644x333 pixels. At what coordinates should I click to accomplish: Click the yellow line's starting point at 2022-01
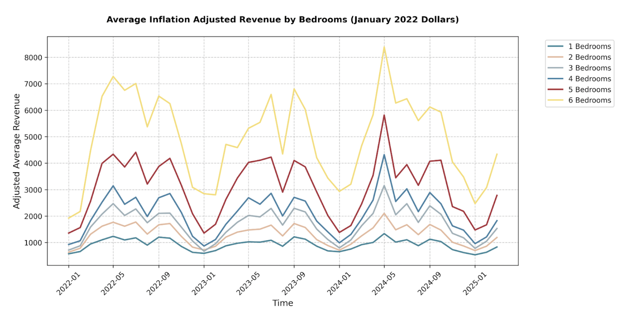click(69, 218)
